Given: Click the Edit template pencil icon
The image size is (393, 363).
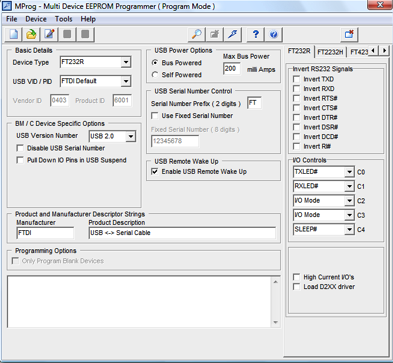Looking at the screenshot, I should (49, 34).
